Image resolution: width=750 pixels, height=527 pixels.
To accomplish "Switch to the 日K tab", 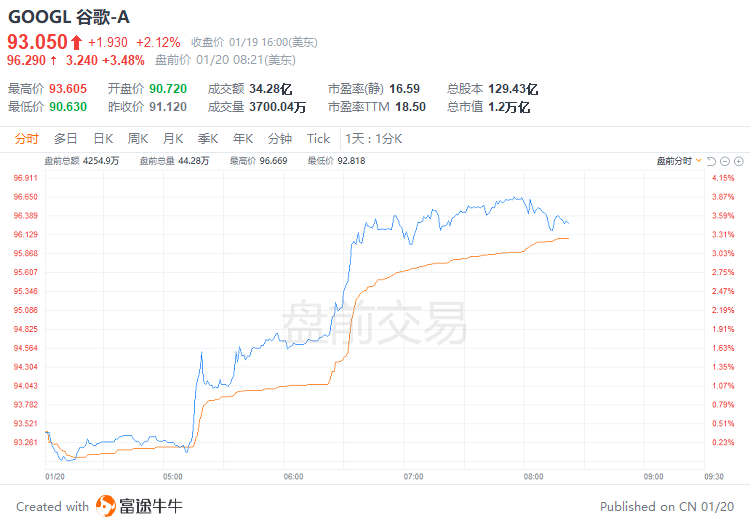I will pyautogui.click(x=103, y=139).
